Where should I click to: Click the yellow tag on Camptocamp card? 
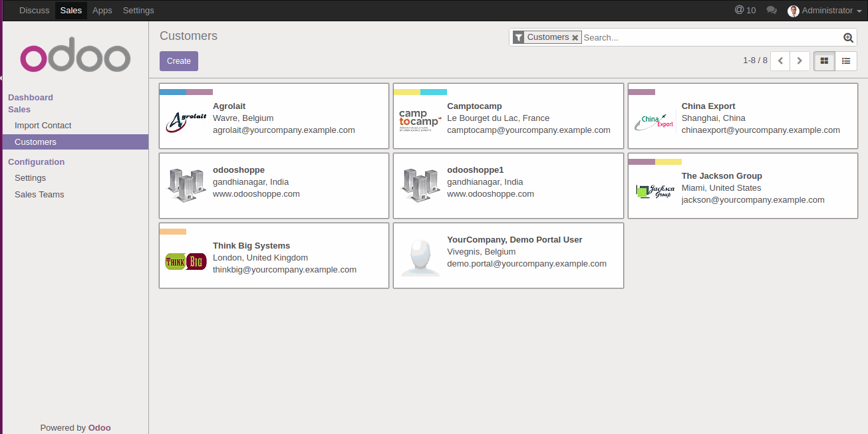pos(407,92)
